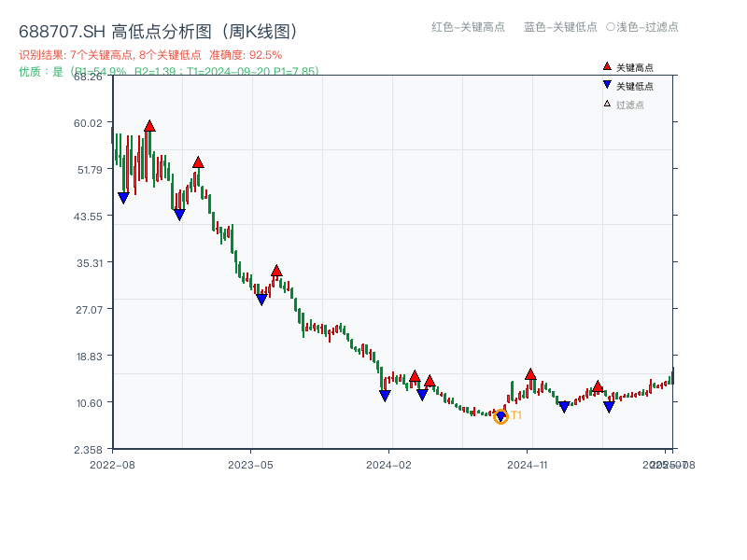Click the red high marker above the 2024-11 rebound
747x560 pixels.
[x=529, y=374]
